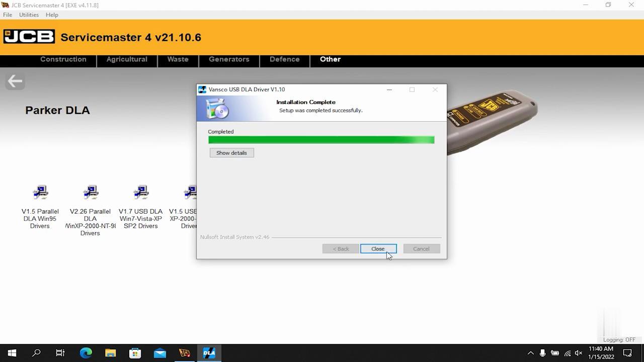Open taskbar Search
Viewport: 644px width, 362px height.
[x=36, y=353]
